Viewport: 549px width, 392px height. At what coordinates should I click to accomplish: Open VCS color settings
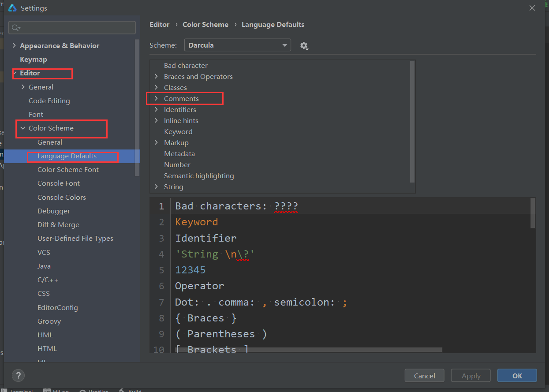click(44, 252)
